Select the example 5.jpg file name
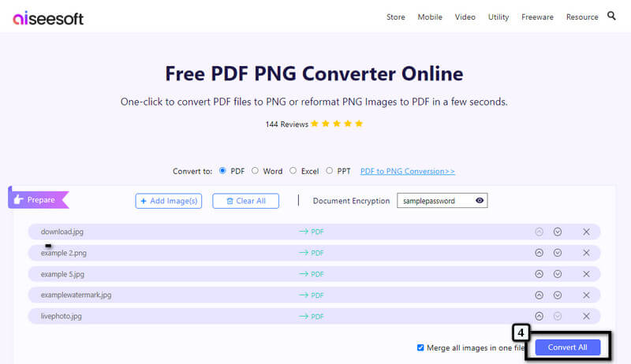 tap(62, 274)
